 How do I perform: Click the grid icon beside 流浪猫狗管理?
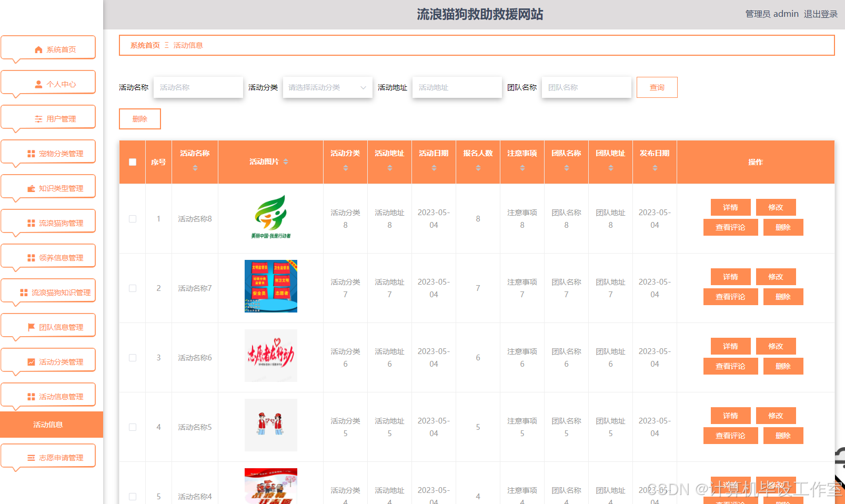pos(31,223)
